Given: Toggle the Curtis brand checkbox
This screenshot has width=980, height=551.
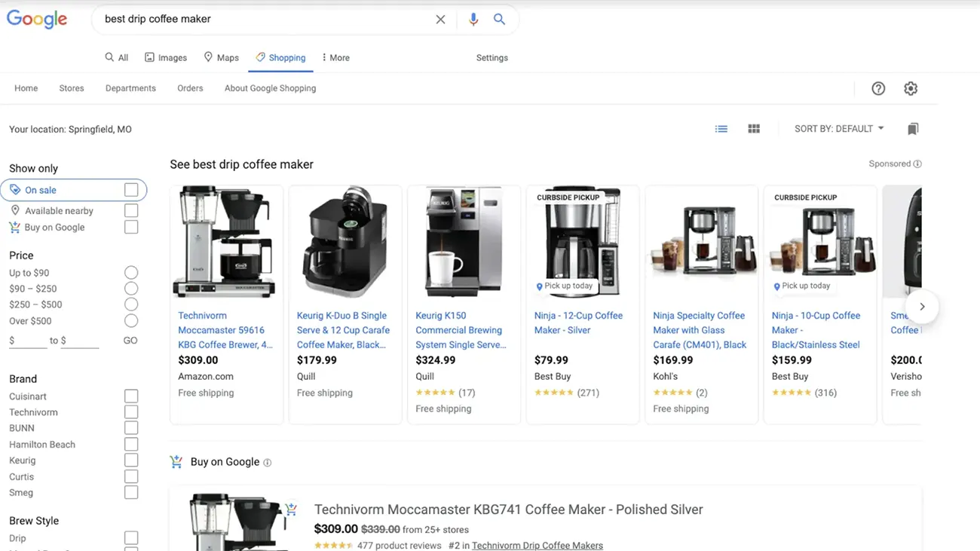Looking at the screenshot, I should [131, 476].
